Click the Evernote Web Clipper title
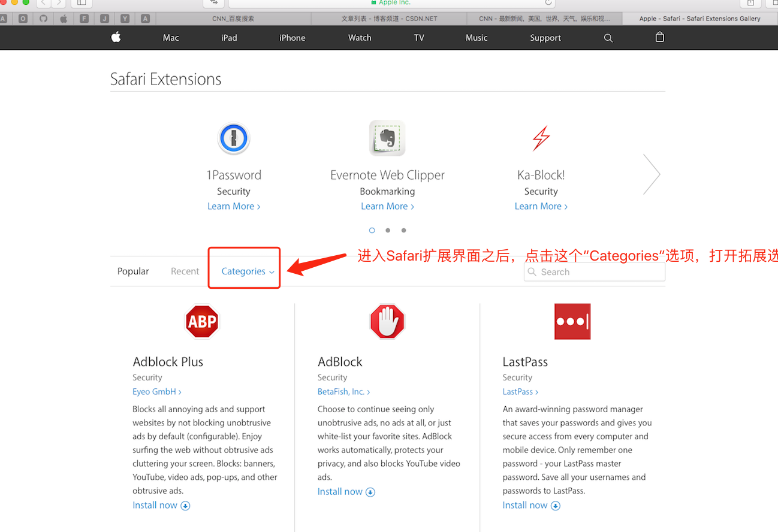 (x=387, y=175)
